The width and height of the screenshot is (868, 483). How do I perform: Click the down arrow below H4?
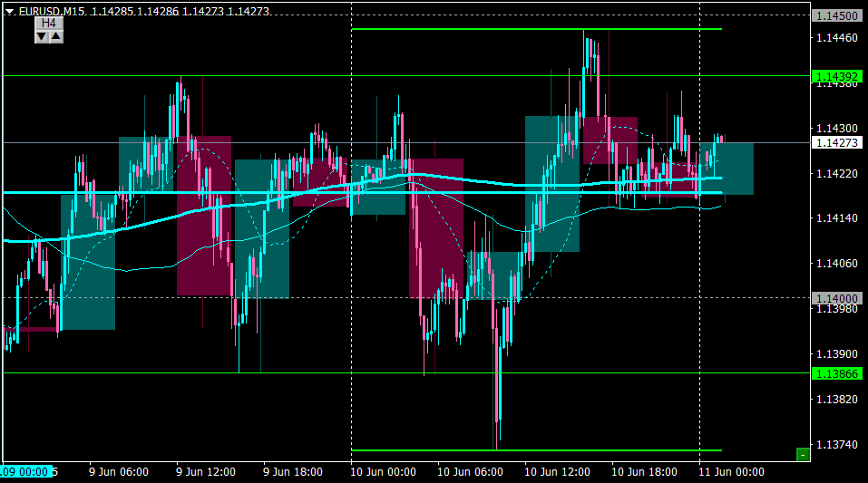pos(42,36)
